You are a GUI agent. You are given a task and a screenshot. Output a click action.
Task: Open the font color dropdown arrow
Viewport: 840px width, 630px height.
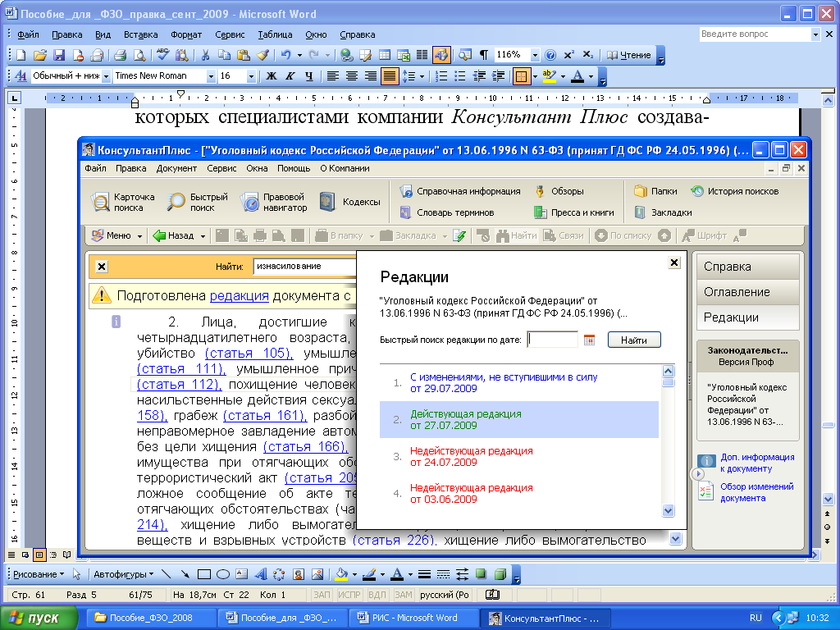point(591,76)
